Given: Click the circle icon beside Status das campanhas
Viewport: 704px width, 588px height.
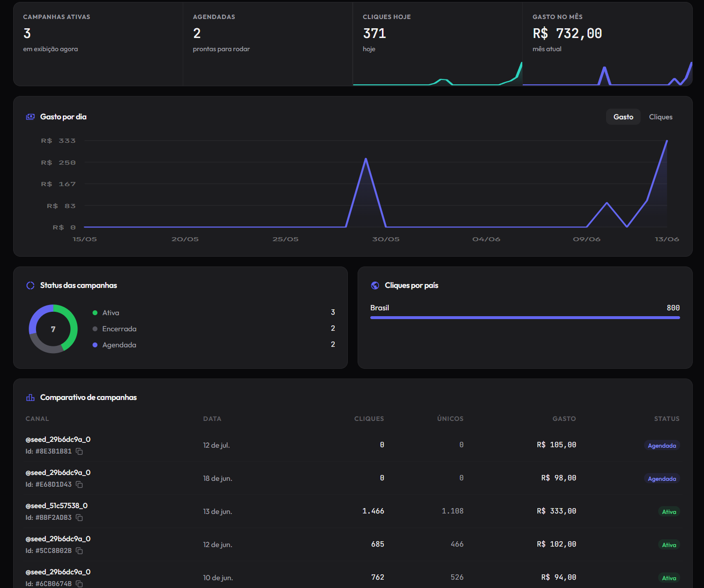Looking at the screenshot, I should [30, 285].
